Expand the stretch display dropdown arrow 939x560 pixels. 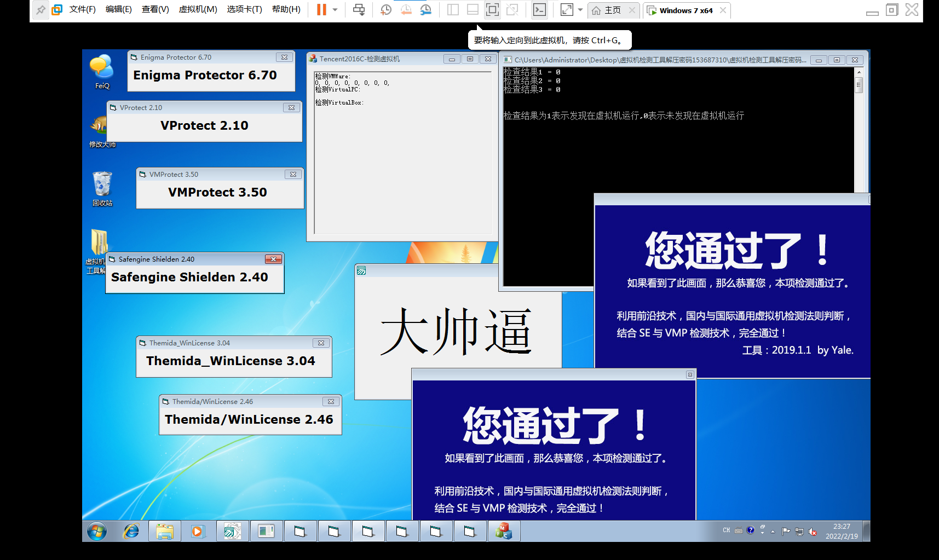pyautogui.click(x=580, y=10)
